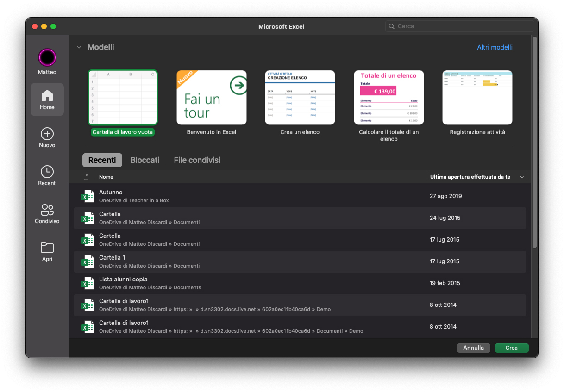Open the Condiviso section

[x=47, y=213]
